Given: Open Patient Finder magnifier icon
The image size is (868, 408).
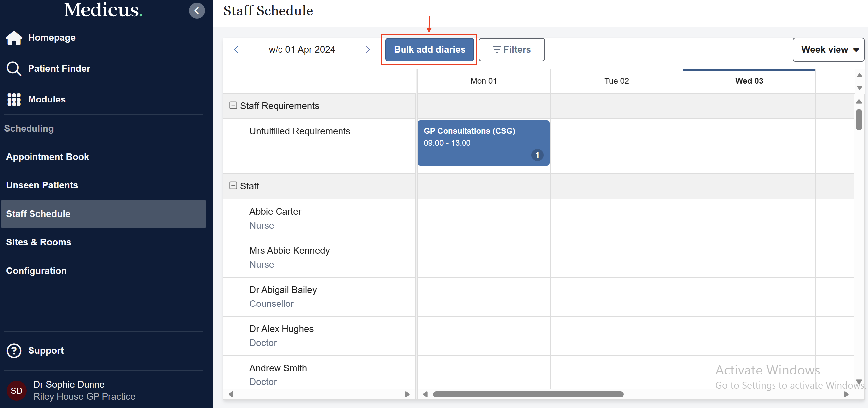Looking at the screenshot, I should tap(14, 68).
